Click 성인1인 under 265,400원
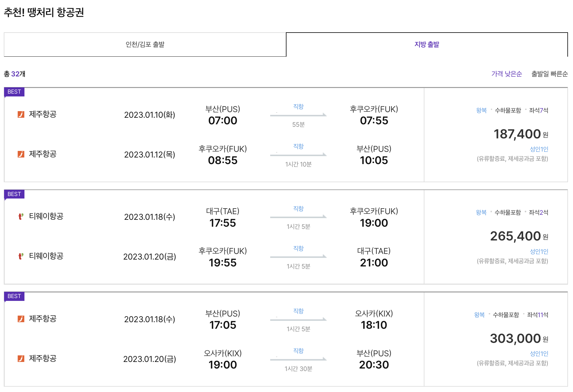 pyautogui.click(x=539, y=251)
